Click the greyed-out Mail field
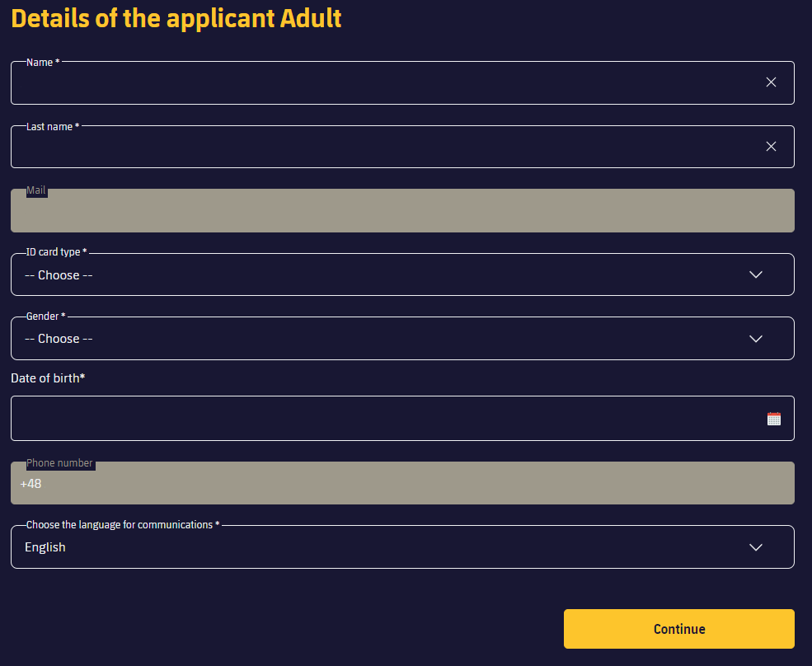The height and width of the screenshot is (666, 812). pyautogui.click(x=402, y=210)
